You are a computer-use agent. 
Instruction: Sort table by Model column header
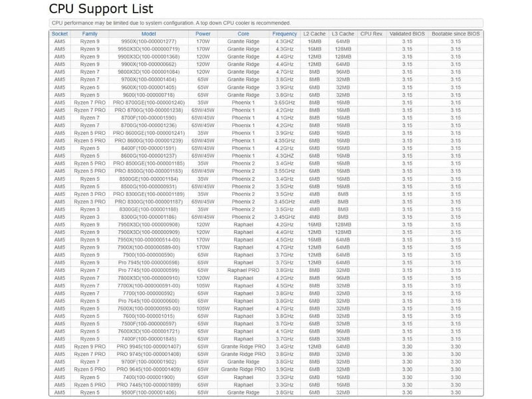pyautogui.click(x=148, y=34)
